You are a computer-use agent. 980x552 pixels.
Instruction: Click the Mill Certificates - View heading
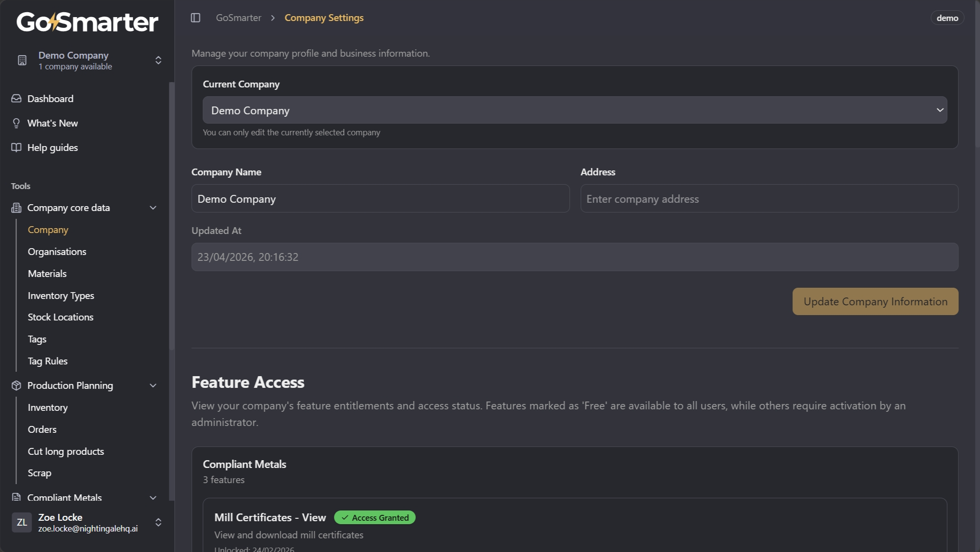coord(270,517)
